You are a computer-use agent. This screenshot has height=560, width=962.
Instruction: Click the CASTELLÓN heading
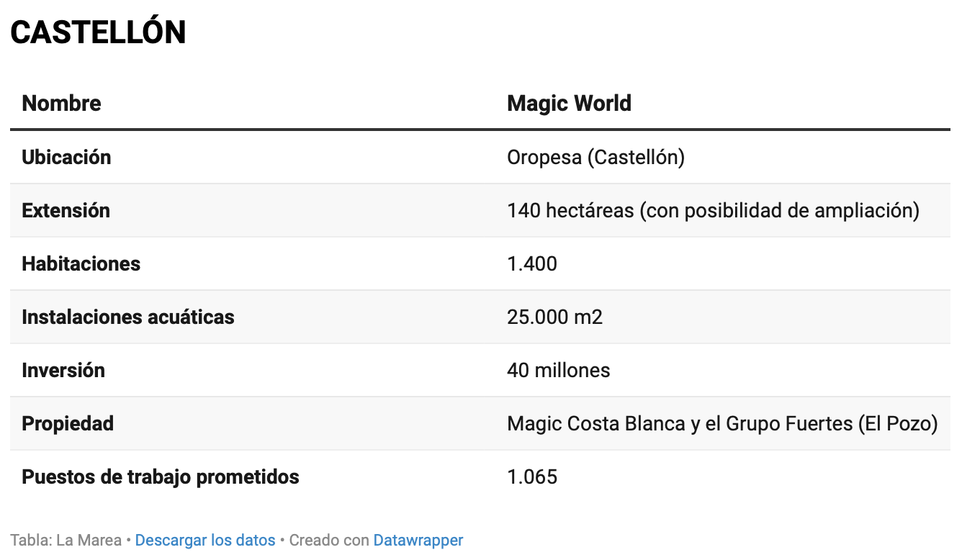pyautogui.click(x=98, y=32)
